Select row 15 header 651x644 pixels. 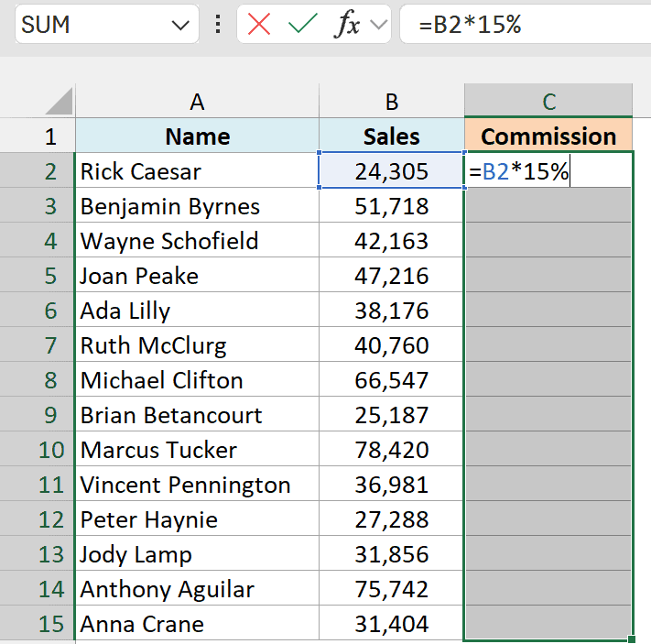click(38, 623)
